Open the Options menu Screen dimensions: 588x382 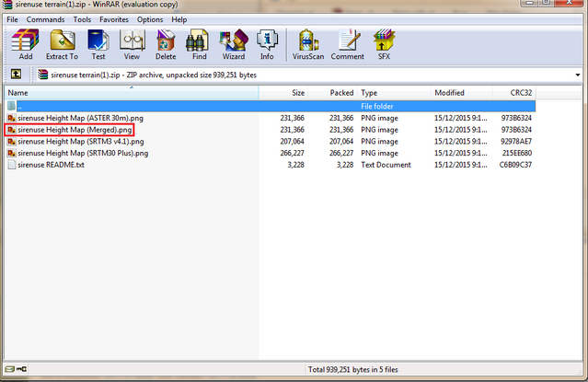(150, 19)
